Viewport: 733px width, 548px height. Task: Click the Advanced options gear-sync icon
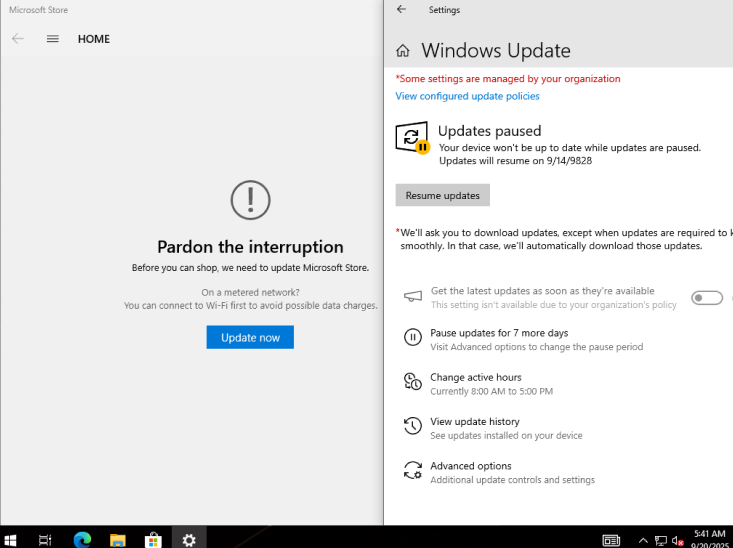pos(413,470)
